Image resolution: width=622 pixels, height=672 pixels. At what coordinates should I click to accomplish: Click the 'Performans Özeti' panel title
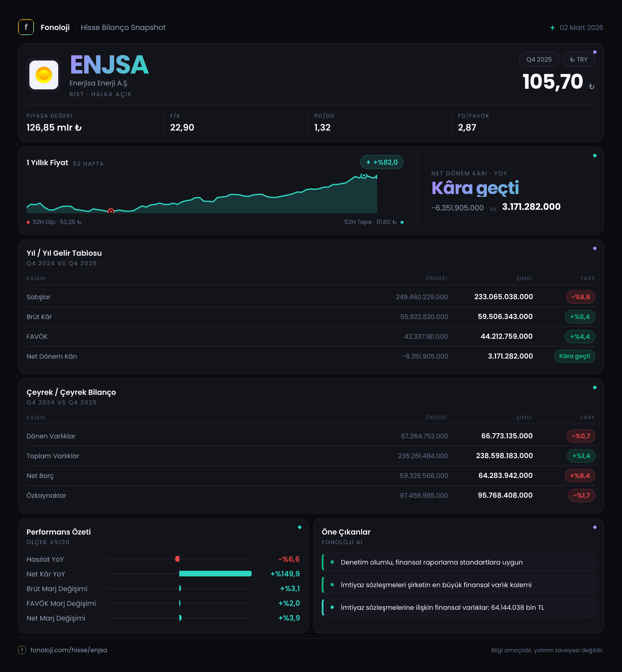(59, 532)
